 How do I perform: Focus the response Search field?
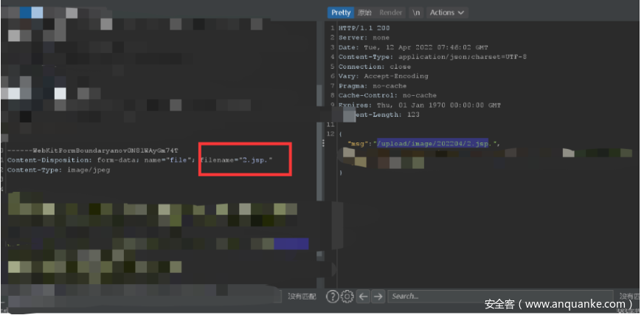click(x=500, y=296)
